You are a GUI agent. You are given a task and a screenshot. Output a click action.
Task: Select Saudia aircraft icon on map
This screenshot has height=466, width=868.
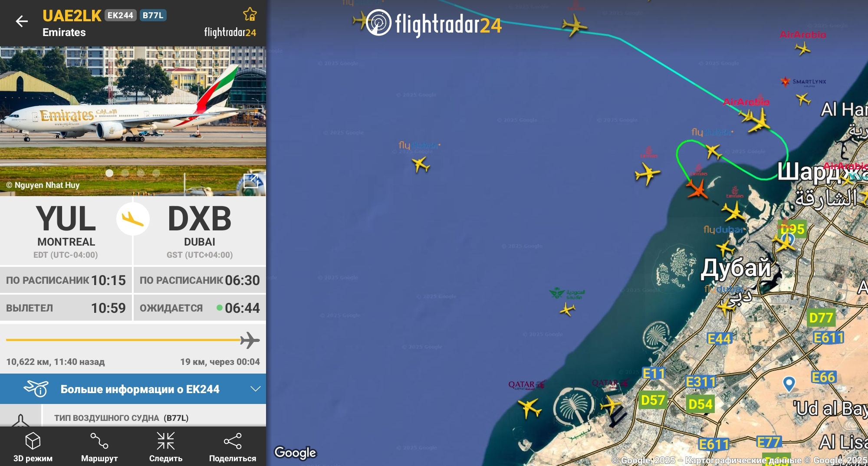tap(567, 309)
